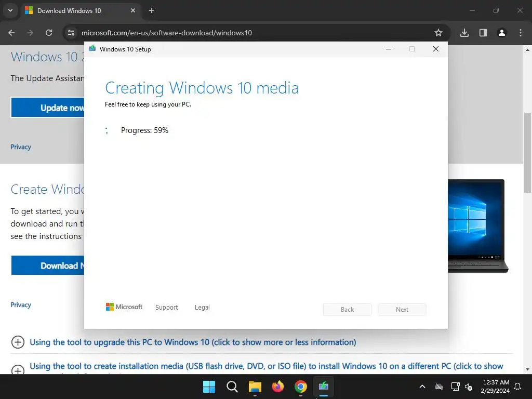This screenshot has width=532, height=399.
Task: Click scrollbar up arrow on webpage
Action: point(527,50)
